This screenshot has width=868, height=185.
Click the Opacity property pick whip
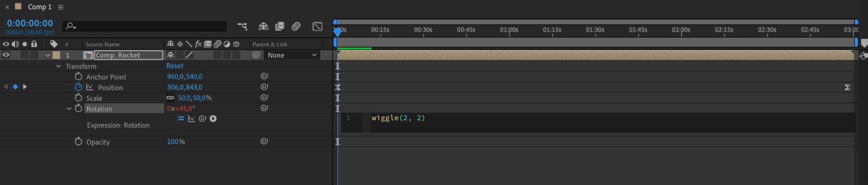click(x=264, y=141)
